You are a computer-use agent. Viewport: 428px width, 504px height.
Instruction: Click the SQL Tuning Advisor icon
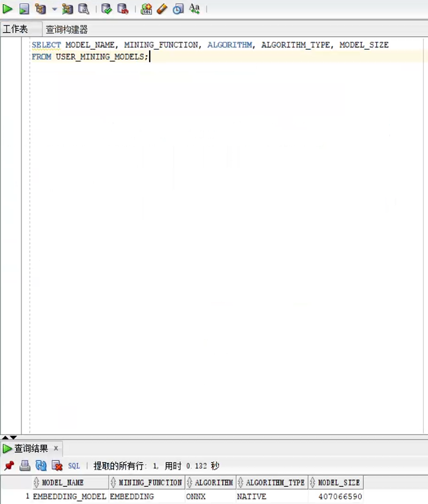[x=84, y=9]
